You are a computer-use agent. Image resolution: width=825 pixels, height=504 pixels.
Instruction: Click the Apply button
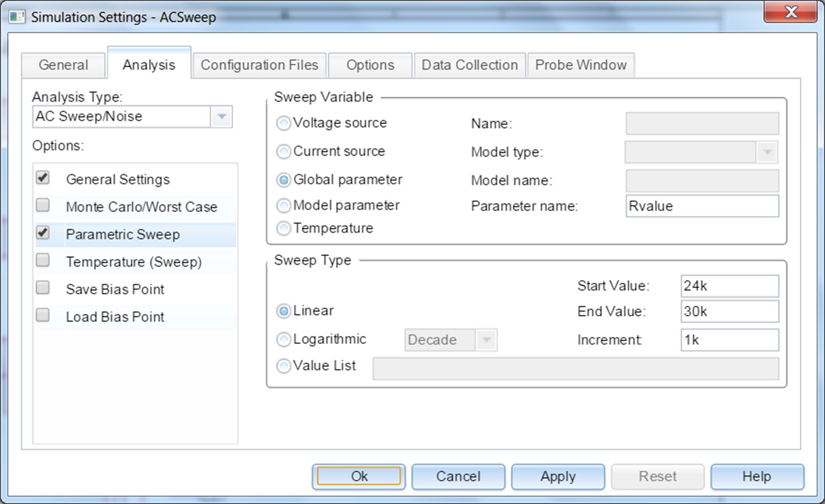click(x=558, y=477)
